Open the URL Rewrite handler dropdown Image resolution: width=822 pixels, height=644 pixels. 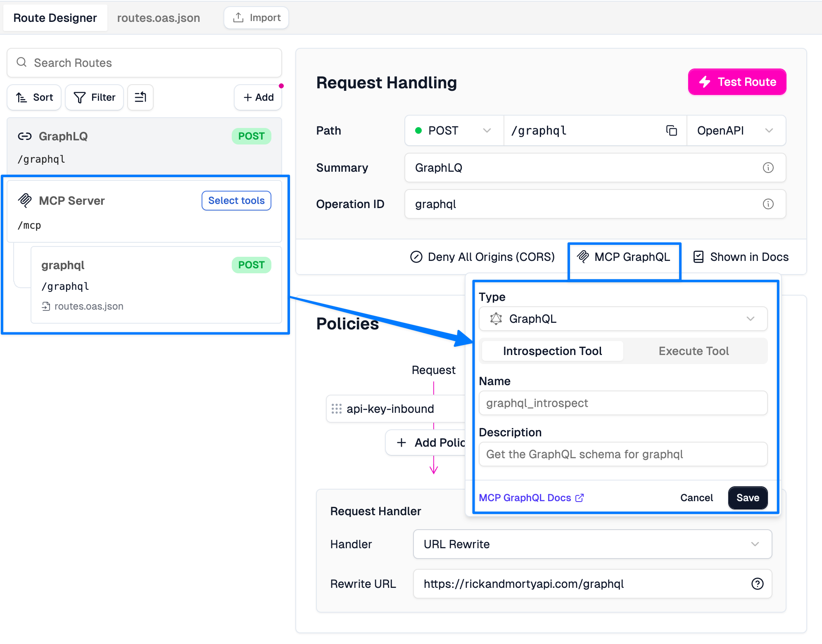[592, 544]
